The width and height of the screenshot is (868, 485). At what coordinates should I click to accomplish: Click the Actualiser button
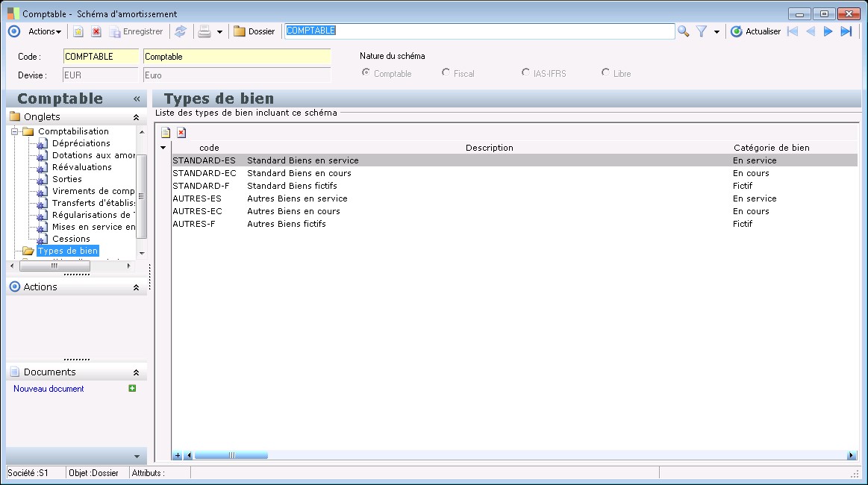tap(755, 31)
